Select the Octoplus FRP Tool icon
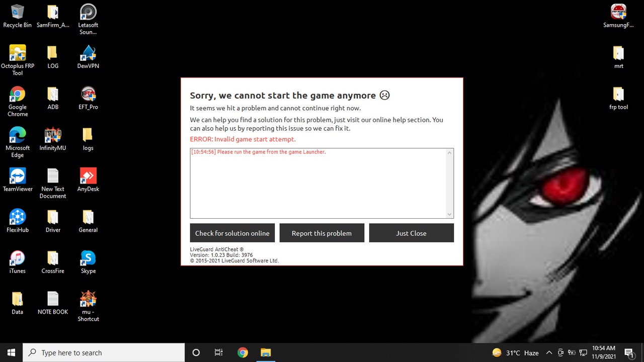 point(18,60)
